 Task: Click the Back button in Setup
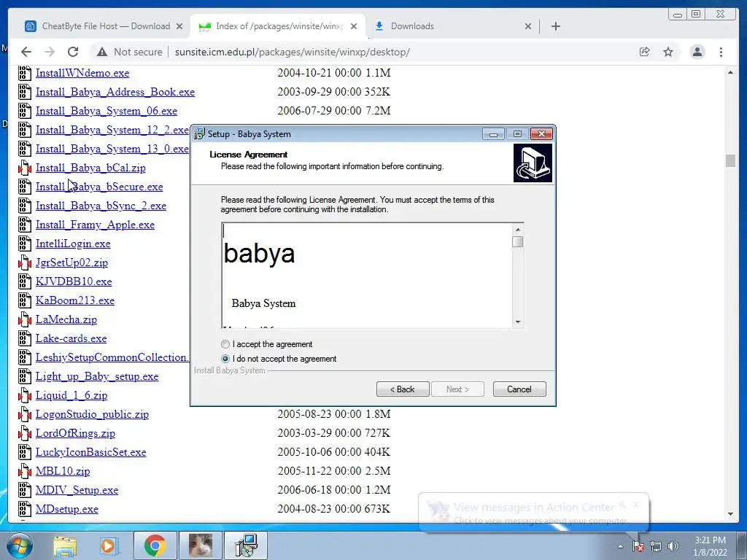point(403,389)
